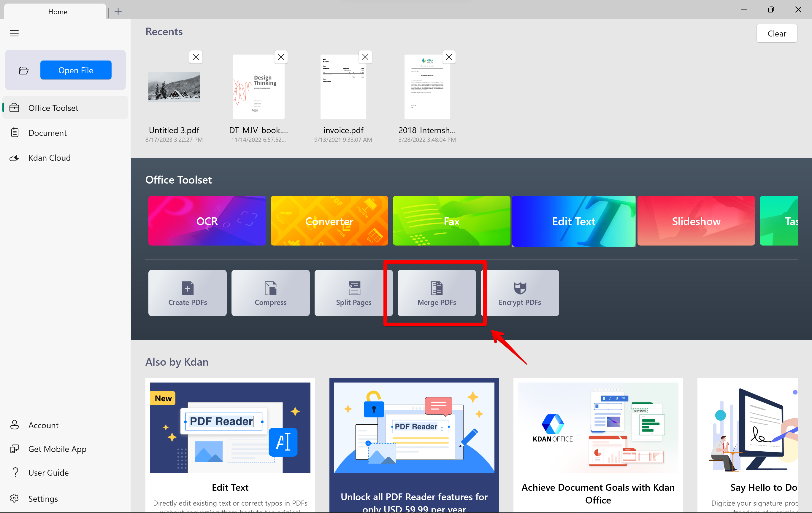This screenshot has width=812, height=513.
Task: Remove DT_MJV_book from recents
Action: (x=281, y=57)
